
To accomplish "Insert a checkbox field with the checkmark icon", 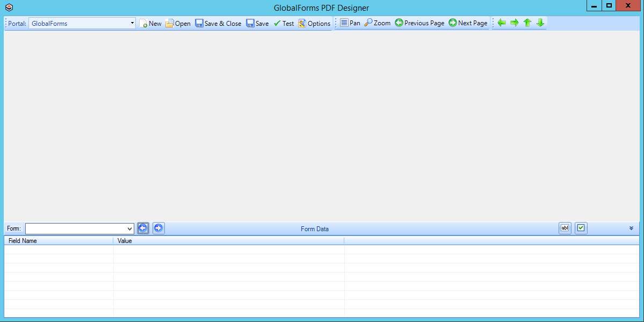I will click(581, 228).
